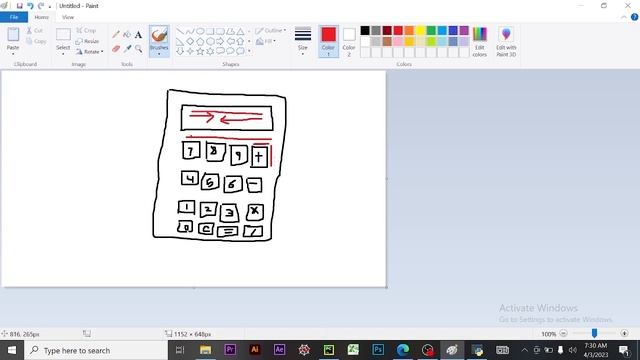Screen dimensions: 640x360
Task: Choose the Oval shape
Action: point(200,31)
